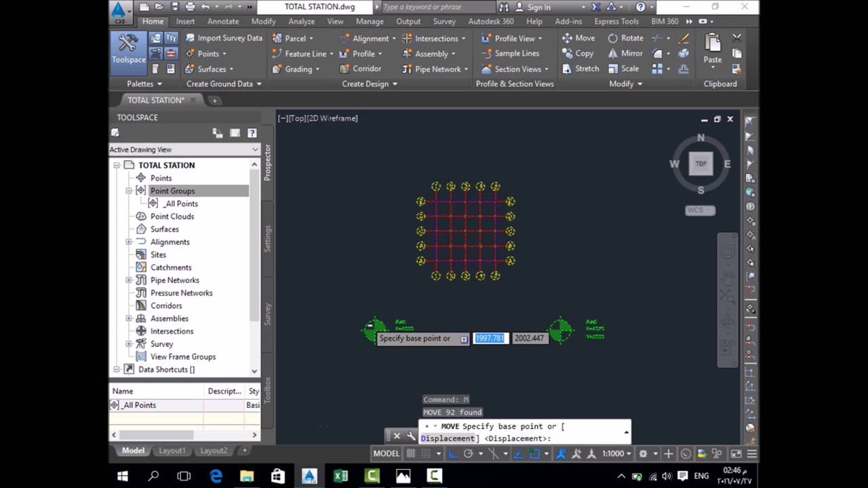Screen dimensions: 868x488
Task: Switch to the Prospector toolspace tab
Action: tap(267, 162)
